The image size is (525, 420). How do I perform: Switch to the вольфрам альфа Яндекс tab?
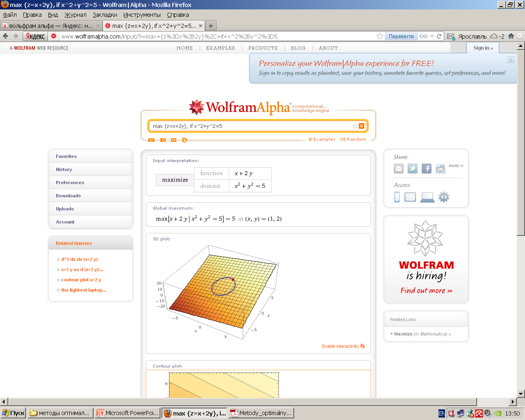[51, 26]
